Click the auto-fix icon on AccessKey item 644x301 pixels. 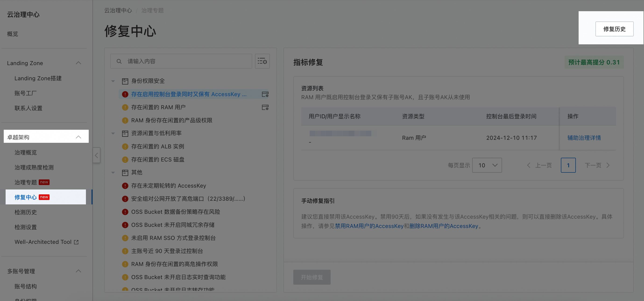coord(265,94)
